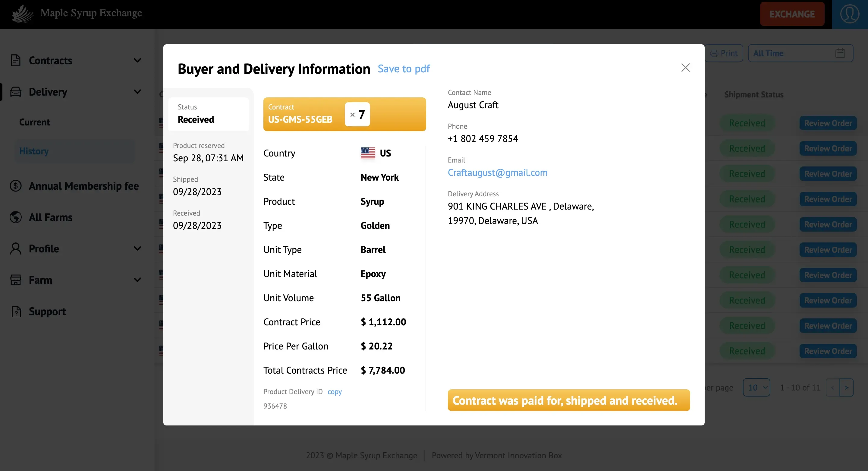This screenshot has width=868, height=471.
Task: Open the Support menu item
Action: (x=47, y=311)
